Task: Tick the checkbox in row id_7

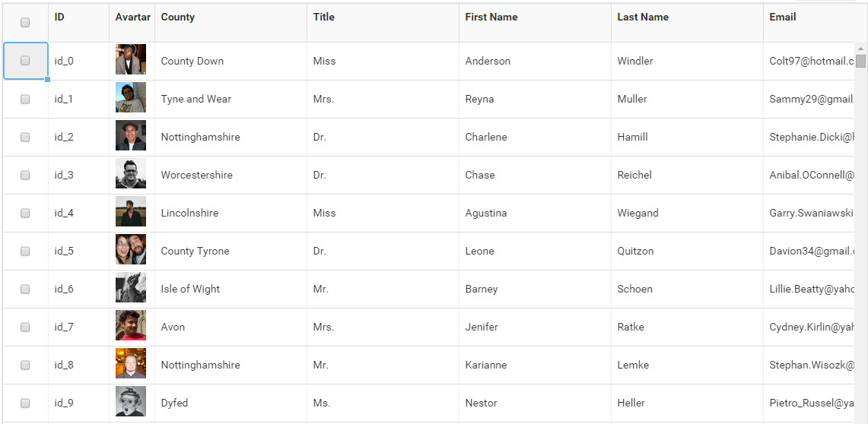Action: coord(25,327)
